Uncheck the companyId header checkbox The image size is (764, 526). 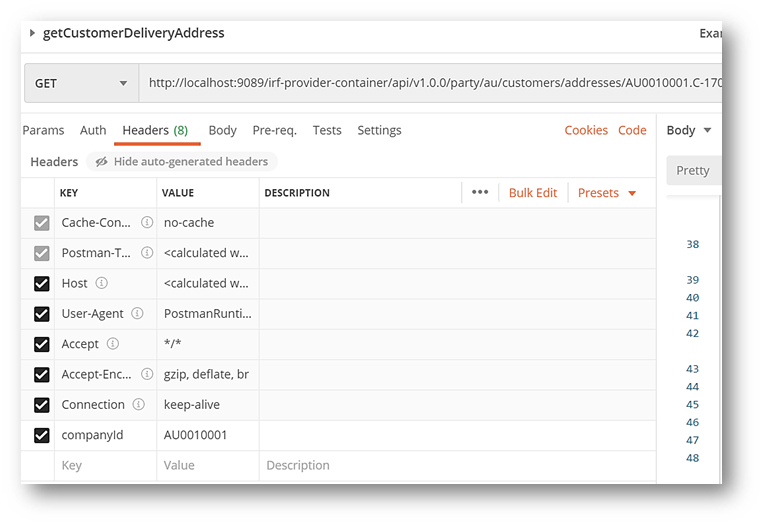(x=41, y=435)
